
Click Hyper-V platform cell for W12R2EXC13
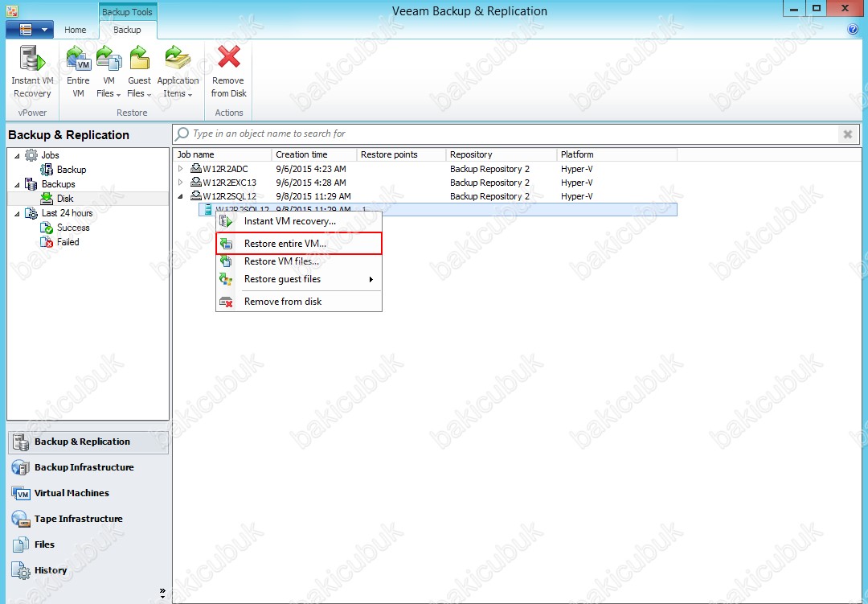577,183
